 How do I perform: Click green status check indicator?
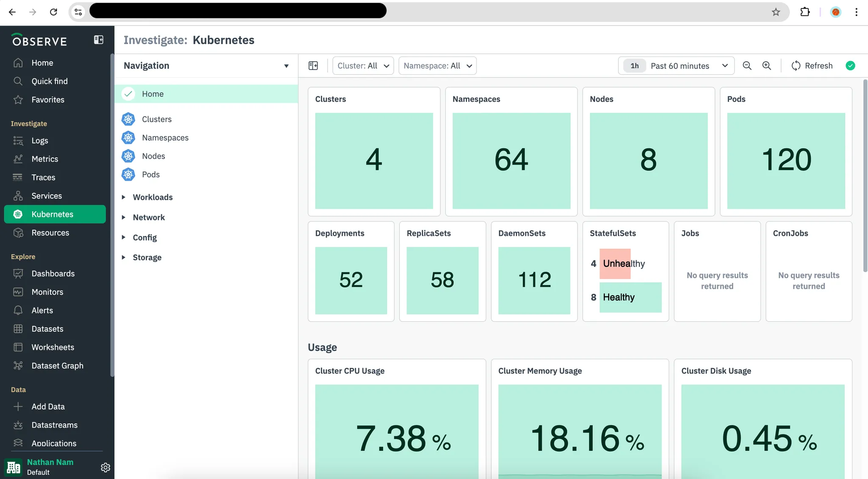pos(850,66)
